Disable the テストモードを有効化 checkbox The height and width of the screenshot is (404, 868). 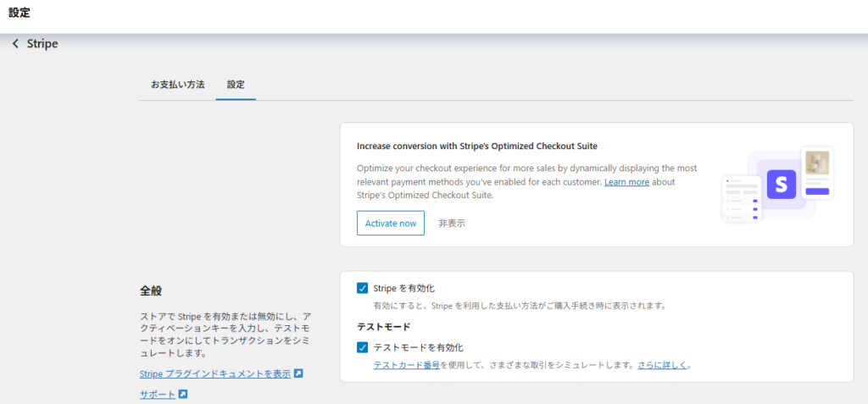coord(363,347)
